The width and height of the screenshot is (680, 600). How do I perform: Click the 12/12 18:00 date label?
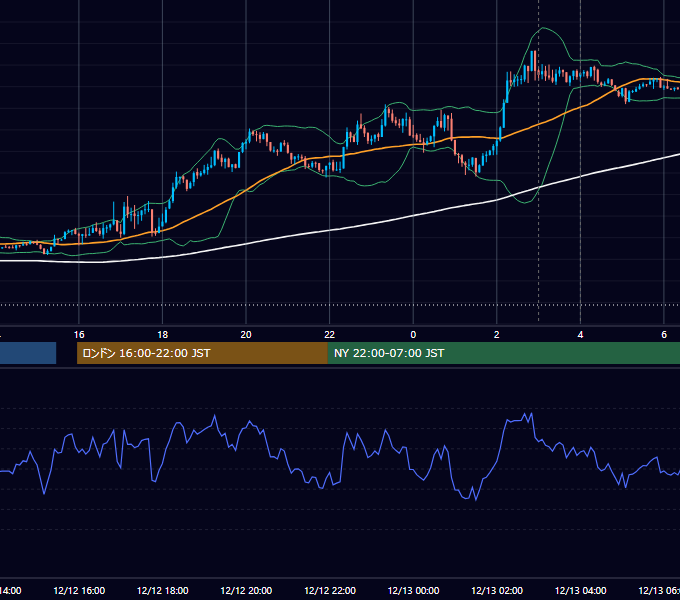tap(163, 590)
